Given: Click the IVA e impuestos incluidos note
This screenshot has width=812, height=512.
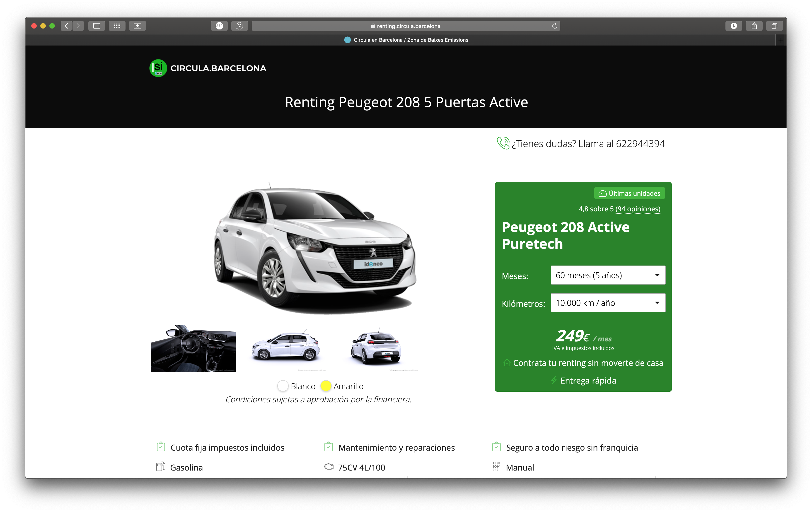Looking at the screenshot, I should 583,348.
